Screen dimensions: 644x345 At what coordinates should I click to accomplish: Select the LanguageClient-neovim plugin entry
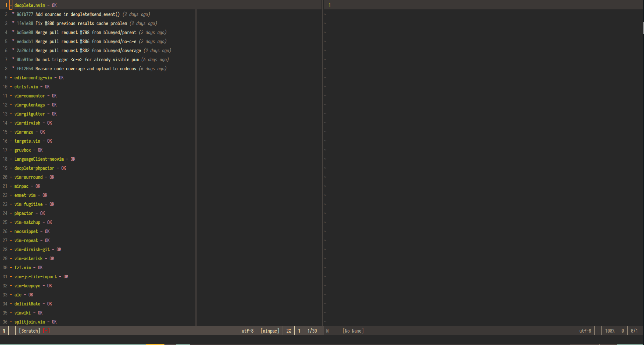(x=43, y=159)
